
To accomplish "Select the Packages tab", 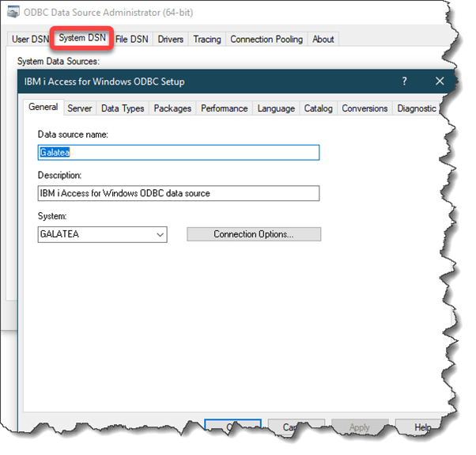I will (x=172, y=108).
